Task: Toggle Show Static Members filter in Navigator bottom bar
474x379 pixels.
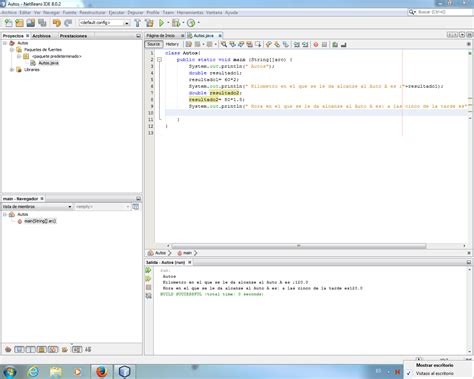Action: 31,349
